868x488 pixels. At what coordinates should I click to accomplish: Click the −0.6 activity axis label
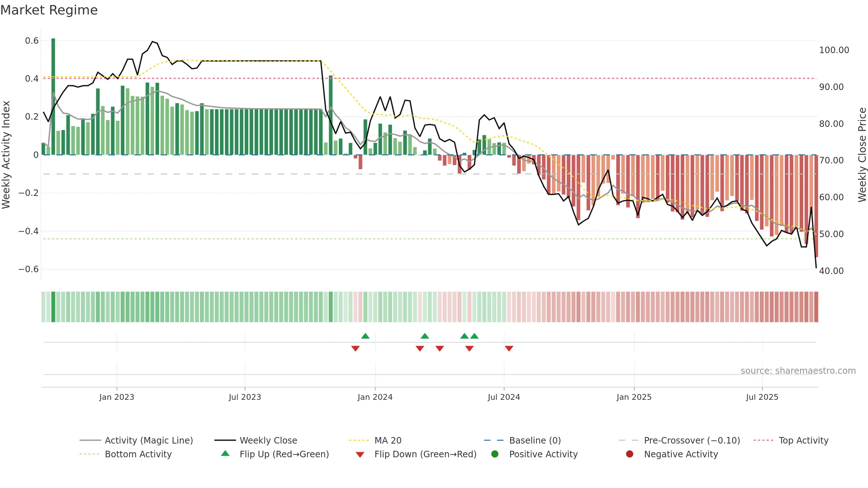29,269
